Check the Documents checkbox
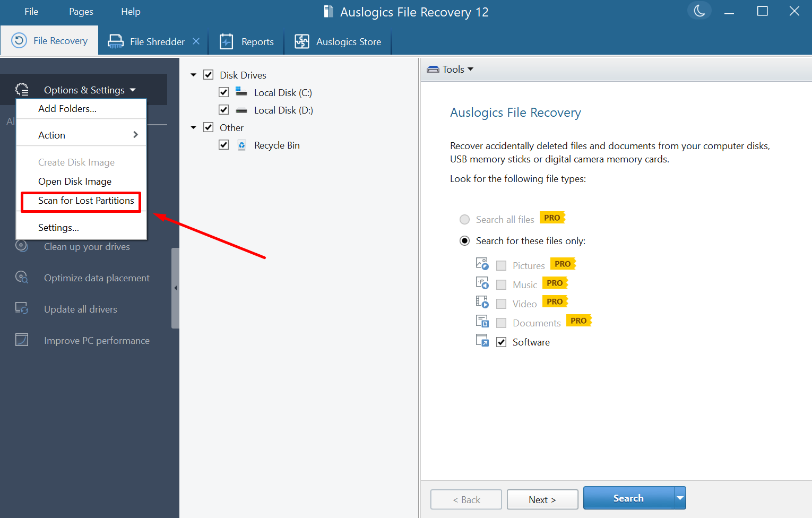Screen dimensions: 812x518 [501, 323]
